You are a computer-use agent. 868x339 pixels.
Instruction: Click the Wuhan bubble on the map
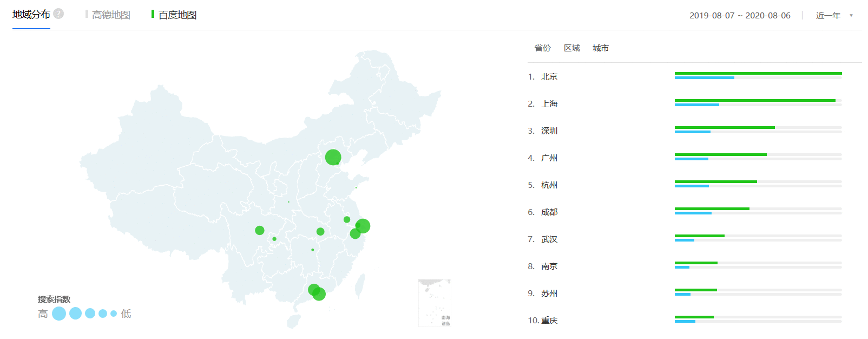[x=320, y=231]
